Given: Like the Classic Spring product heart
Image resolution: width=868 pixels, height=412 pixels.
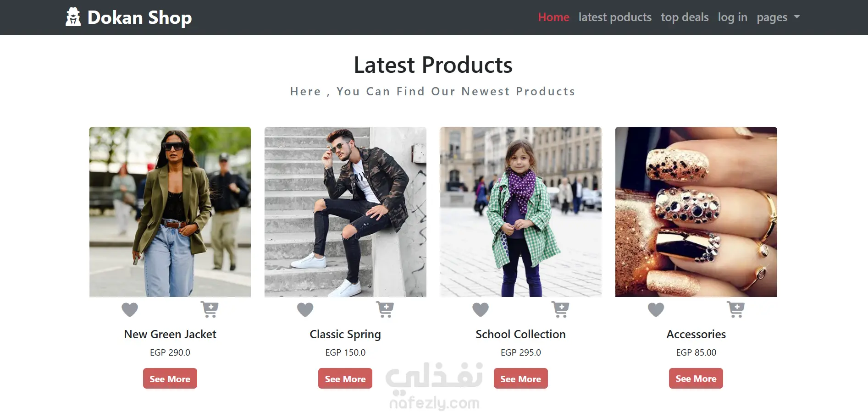Looking at the screenshot, I should [x=305, y=310].
